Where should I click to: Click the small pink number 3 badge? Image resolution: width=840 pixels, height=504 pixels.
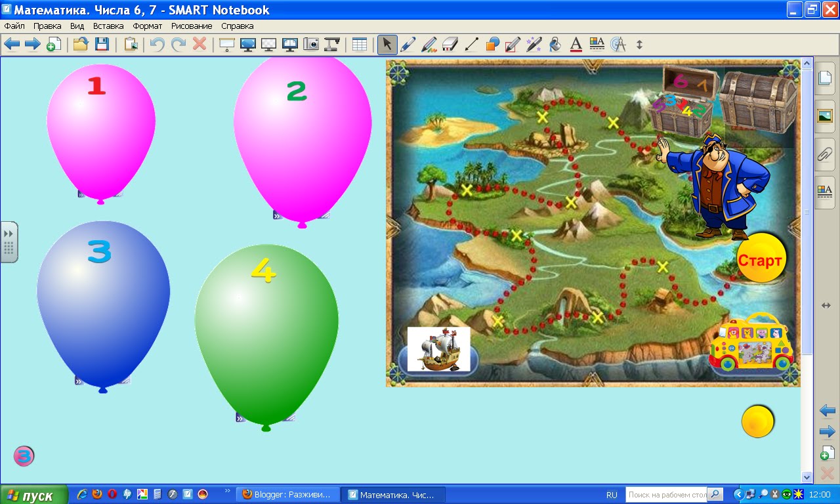click(24, 455)
